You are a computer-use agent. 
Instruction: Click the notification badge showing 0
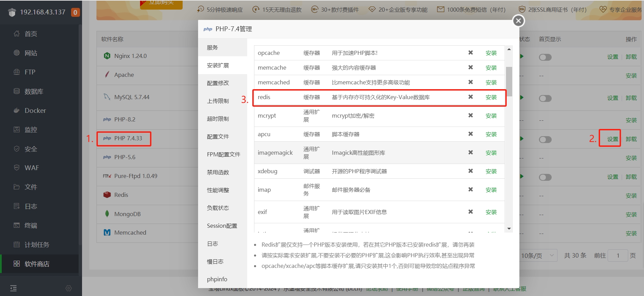(75, 12)
